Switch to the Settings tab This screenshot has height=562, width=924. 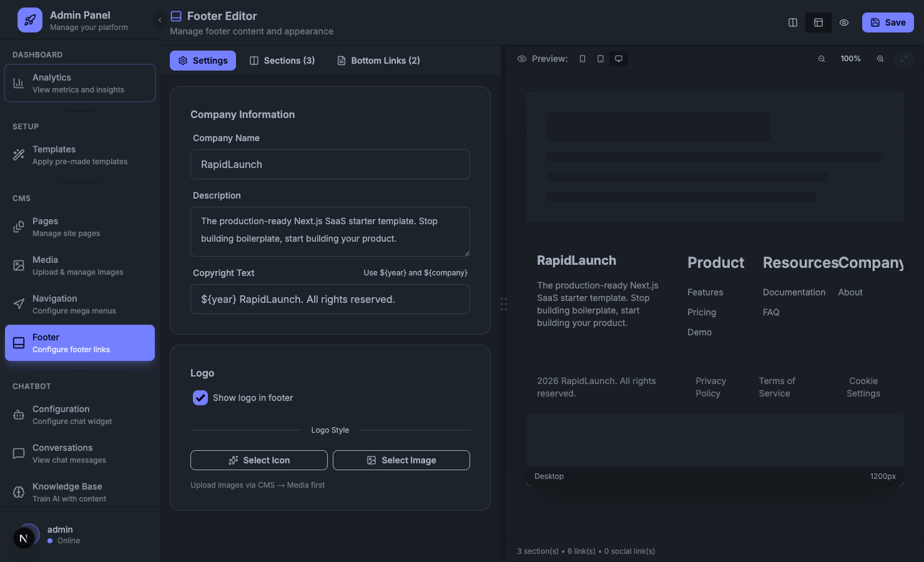pyautogui.click(x=203, y=61)
